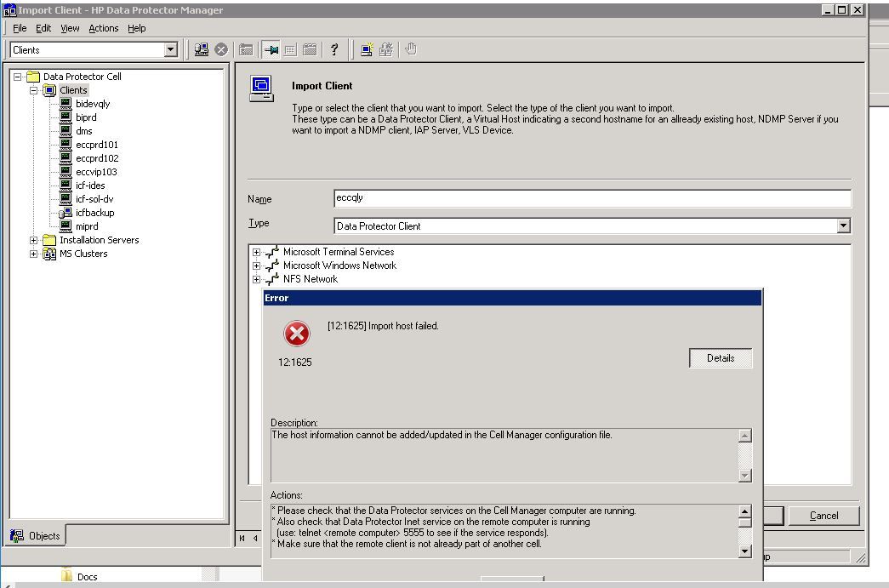Select the eccprd101 client name text
Image resolution: width=889 pixels, height=588 pixels.
[97, 145]
